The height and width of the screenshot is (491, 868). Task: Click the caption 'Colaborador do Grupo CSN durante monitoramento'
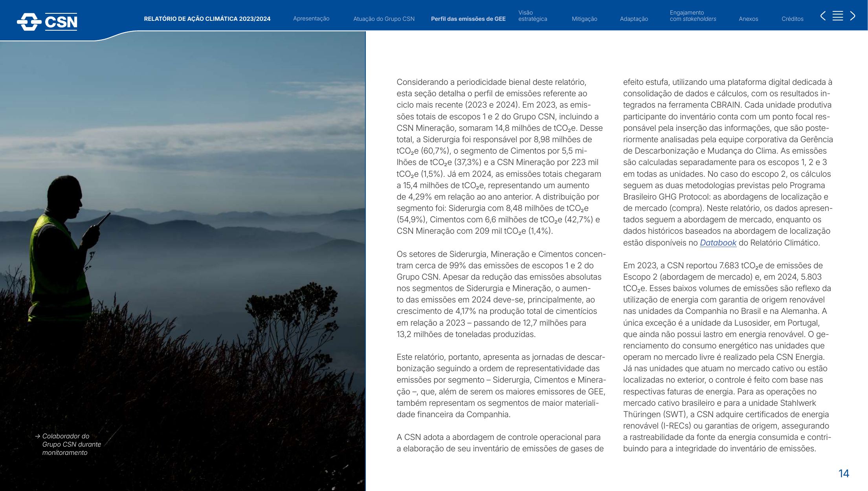pyautogui.click(x=69, y=444)
